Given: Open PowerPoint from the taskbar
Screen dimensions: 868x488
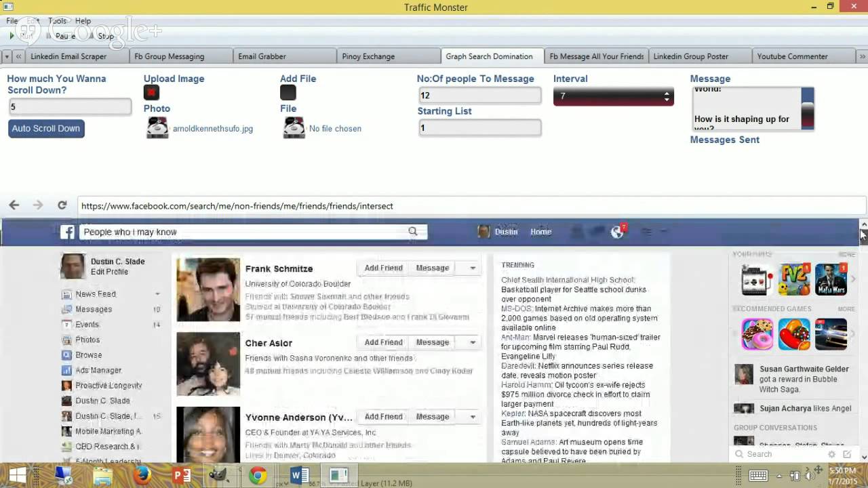Looking at the screenshot, I should pos(182,475).
